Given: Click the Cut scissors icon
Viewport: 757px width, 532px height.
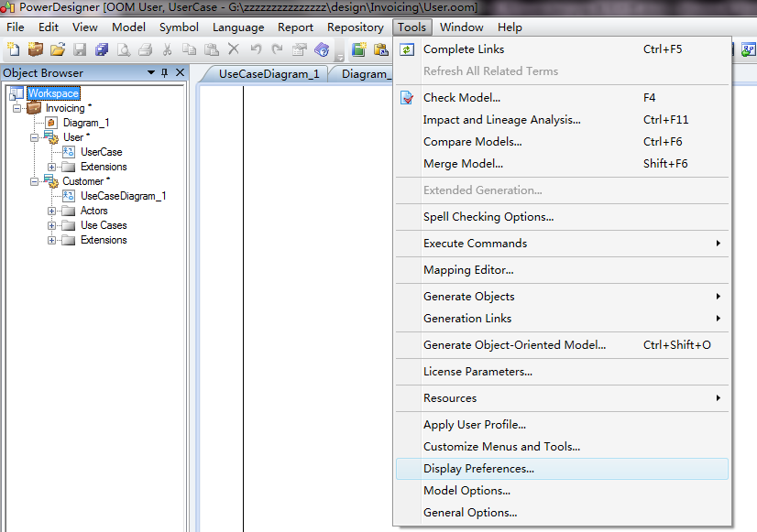Looking at the screenshot, I should (x=167, y=49).
